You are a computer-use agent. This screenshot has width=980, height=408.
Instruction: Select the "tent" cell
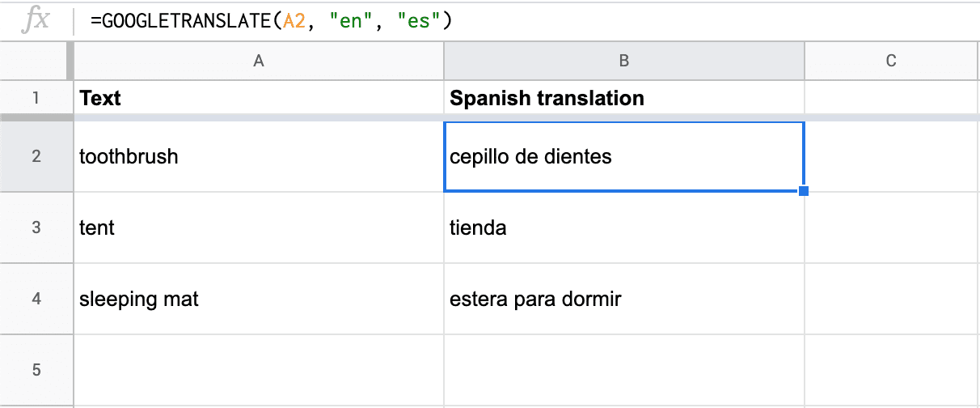point(259,227)
